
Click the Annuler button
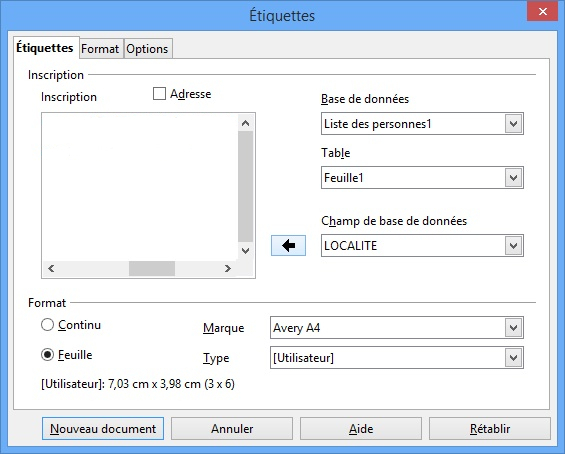(232, 429)
